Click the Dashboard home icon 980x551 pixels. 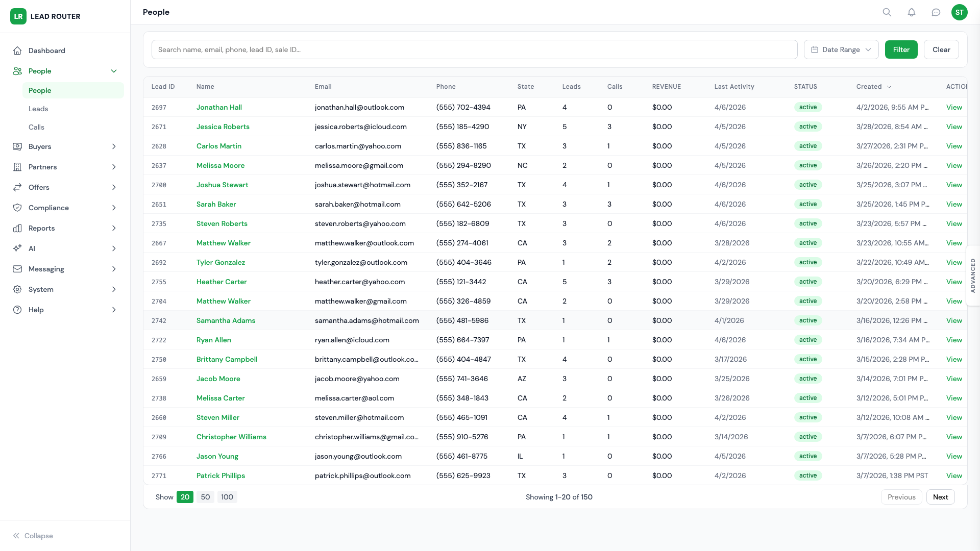pos(17,51)
